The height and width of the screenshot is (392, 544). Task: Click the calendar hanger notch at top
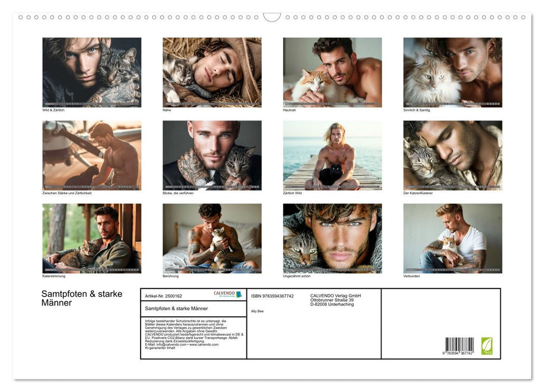272,17
